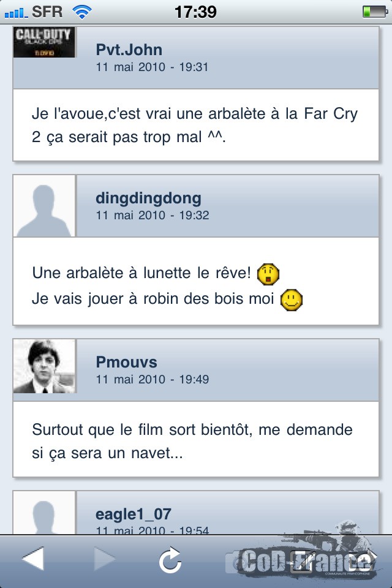Click the smiley emoji after 'bois moi'
The image size is (392, 588).
pos(292,300)
